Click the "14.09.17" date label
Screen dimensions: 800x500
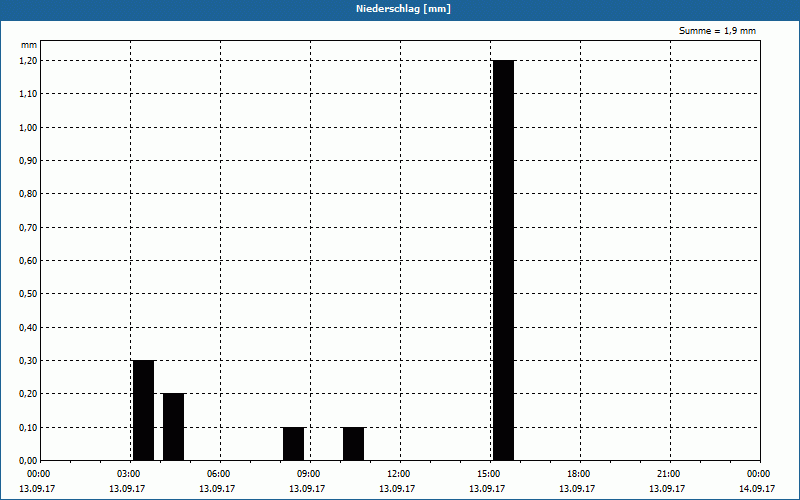coord(757,489)
